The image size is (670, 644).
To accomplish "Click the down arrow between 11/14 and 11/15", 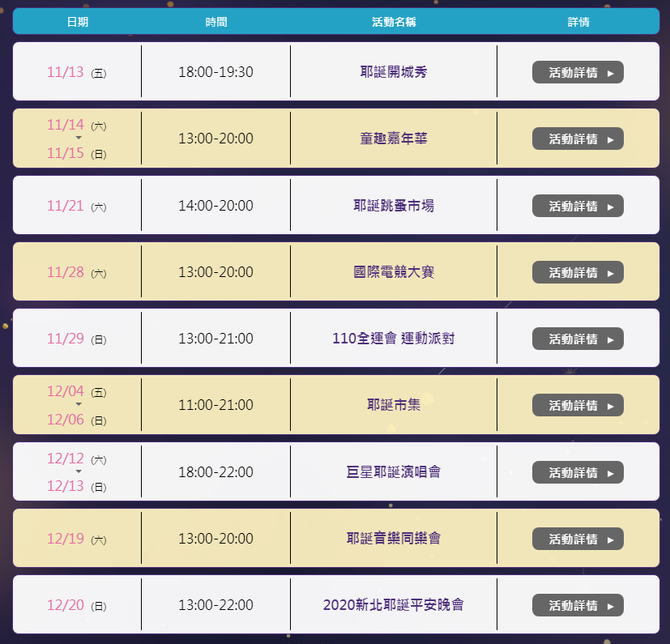I will (x=79, y=138).
